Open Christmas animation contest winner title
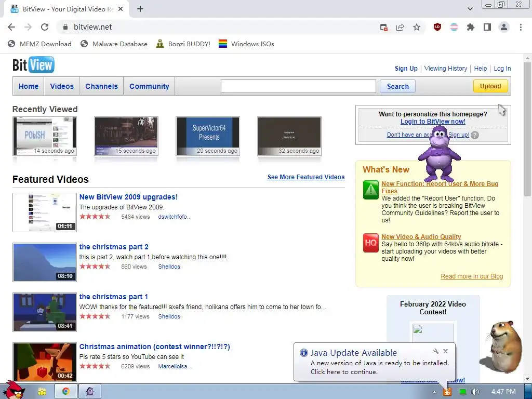 [154, 347]
